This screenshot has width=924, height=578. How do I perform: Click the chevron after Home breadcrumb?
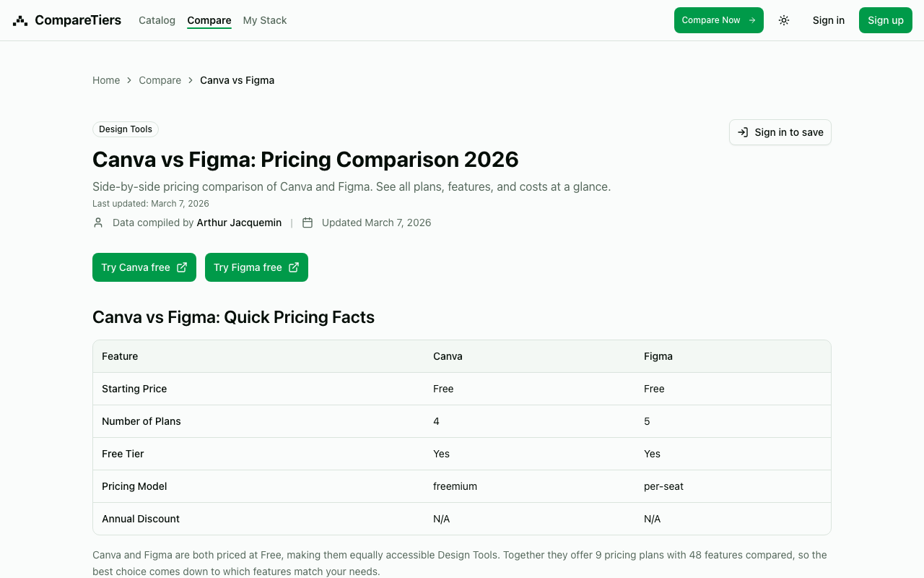coord(128,80)
